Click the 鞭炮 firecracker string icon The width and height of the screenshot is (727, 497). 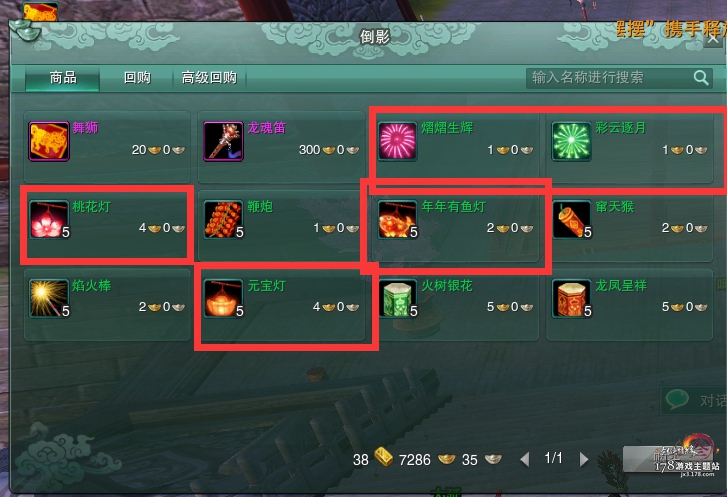pos(223,220)
